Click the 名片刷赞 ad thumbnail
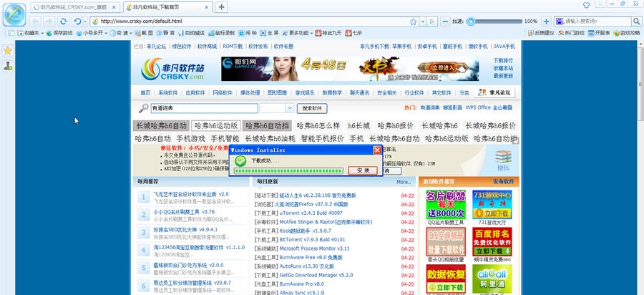 (446, 204)
